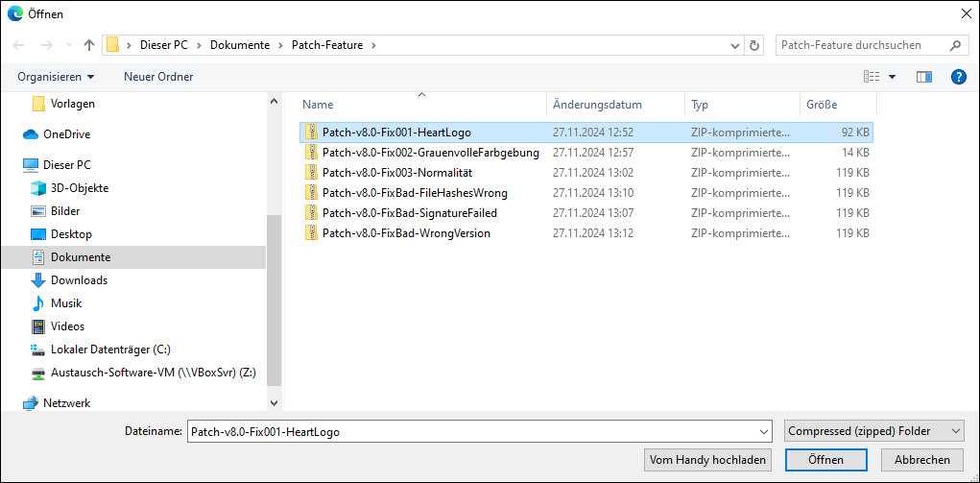Open help with question mark icon
980x483 pixels.
tap(958, 76)
